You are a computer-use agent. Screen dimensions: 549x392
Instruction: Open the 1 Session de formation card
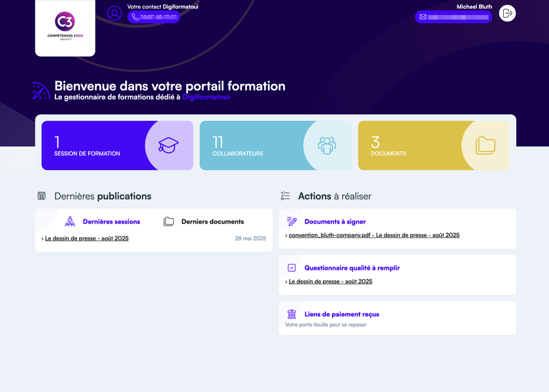117,146
